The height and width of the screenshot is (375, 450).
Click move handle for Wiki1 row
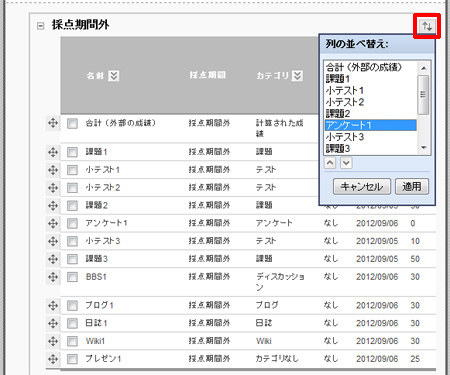(53, 341)
